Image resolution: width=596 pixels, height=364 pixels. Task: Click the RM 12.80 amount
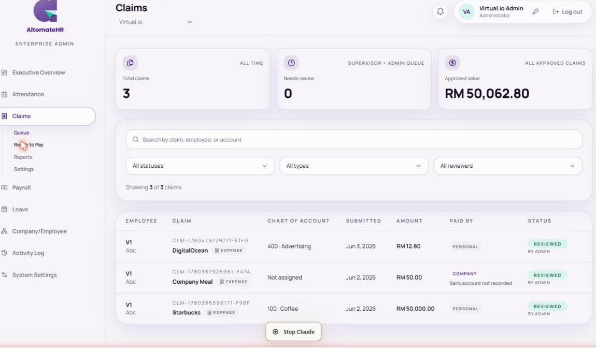pyautogui.click(x=408, y=246)
